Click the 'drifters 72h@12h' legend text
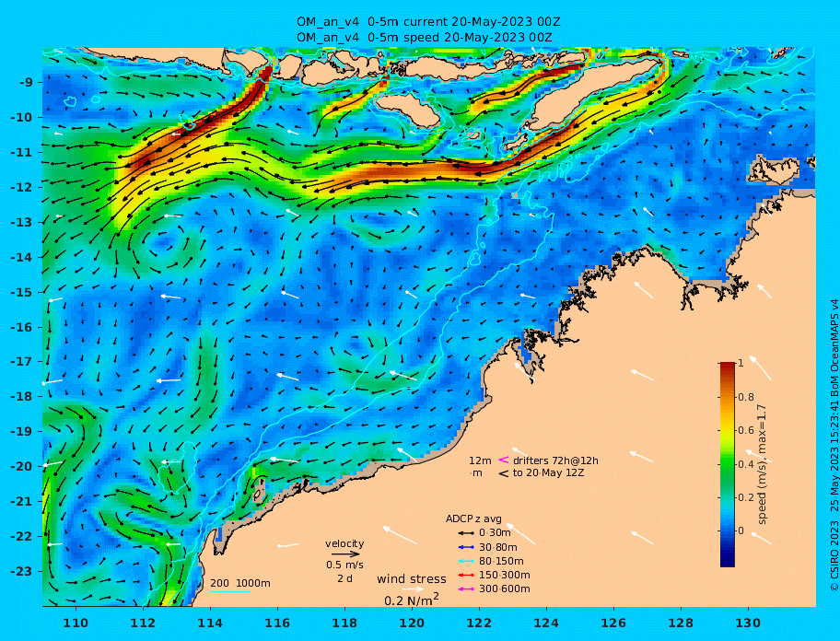 (x=555, y=460)
